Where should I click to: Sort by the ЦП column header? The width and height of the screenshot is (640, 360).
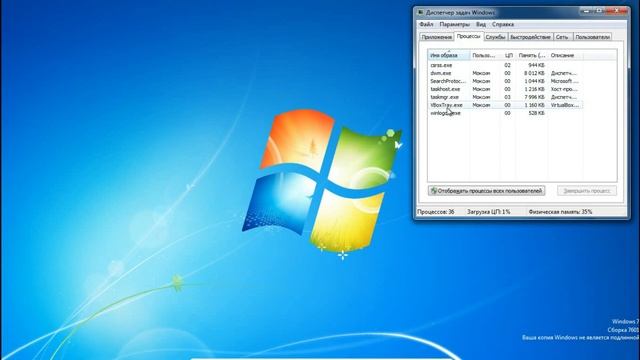pos(508,55)
